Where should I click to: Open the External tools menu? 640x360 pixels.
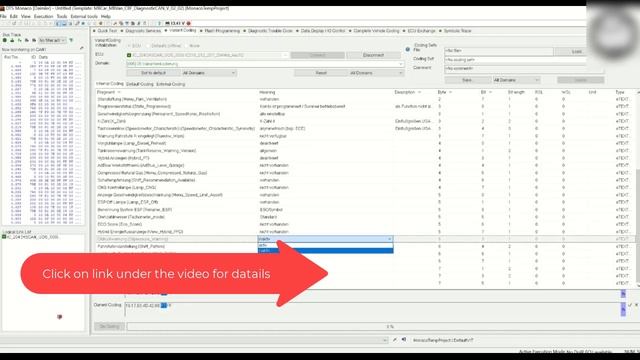pos(84,16)
